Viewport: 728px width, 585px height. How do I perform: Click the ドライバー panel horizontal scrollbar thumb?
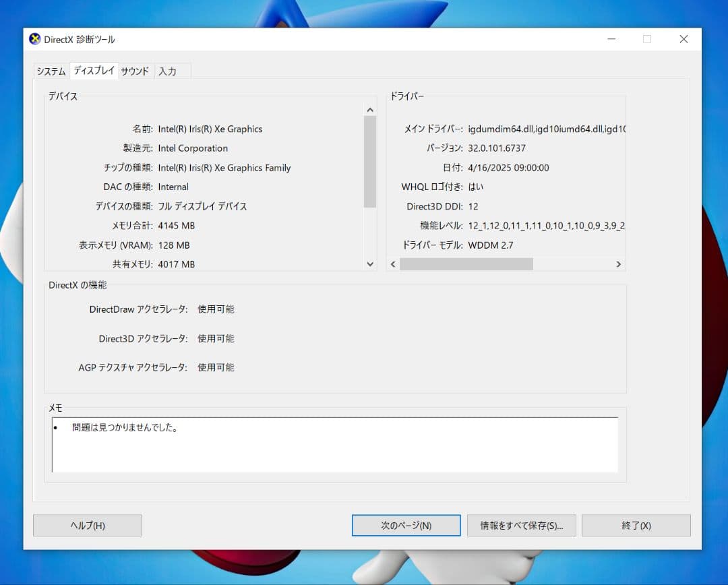coord(466,264)
